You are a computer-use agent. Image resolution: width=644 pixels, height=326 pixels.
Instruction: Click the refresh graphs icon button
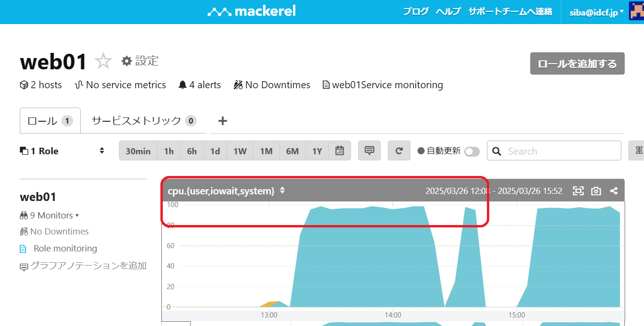399,151
